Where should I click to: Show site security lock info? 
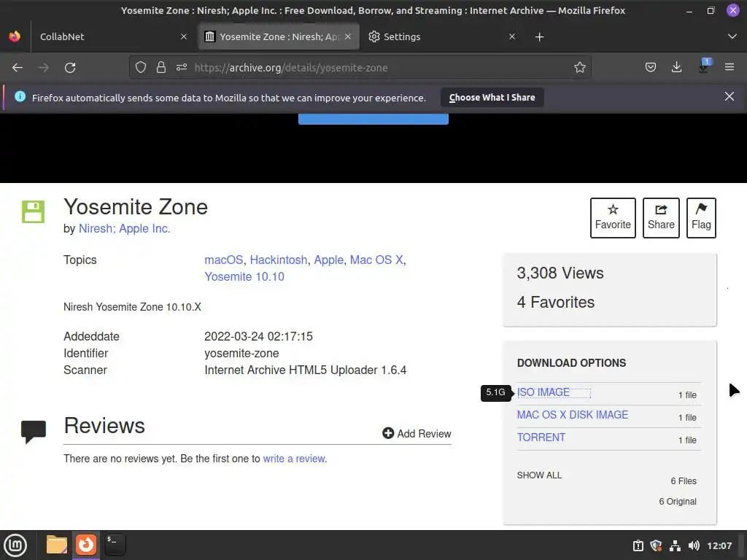(x=161, y=68)
